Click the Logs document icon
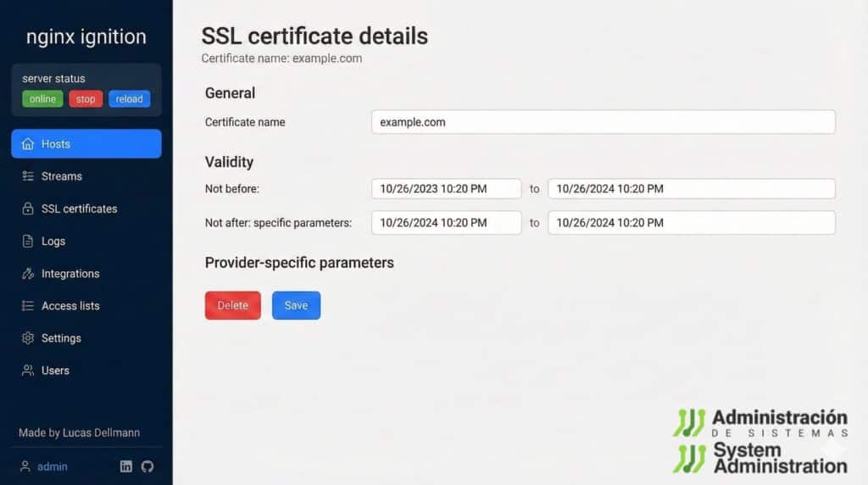Screen dimensions: 868x485 (x=27, y=242)
